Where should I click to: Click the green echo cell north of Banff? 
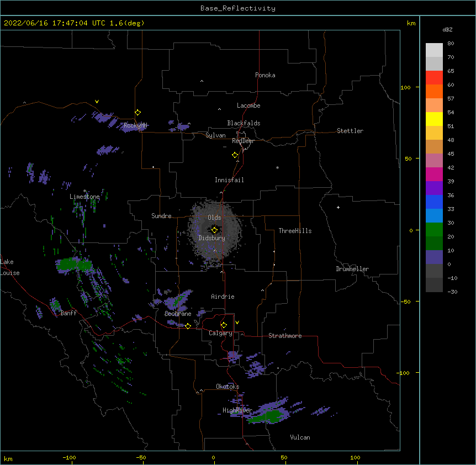pyautogui.click(x=74, y=265)
